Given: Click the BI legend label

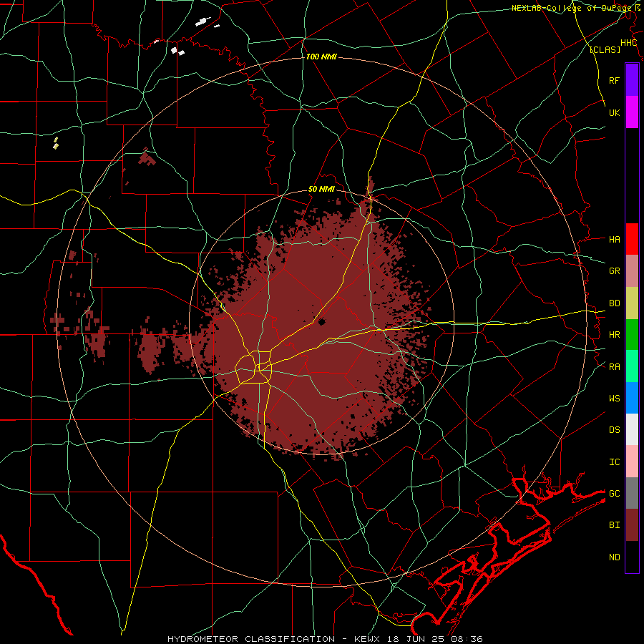Looking at the screenshot, I should pyautogui.click(x=614, y=525).
